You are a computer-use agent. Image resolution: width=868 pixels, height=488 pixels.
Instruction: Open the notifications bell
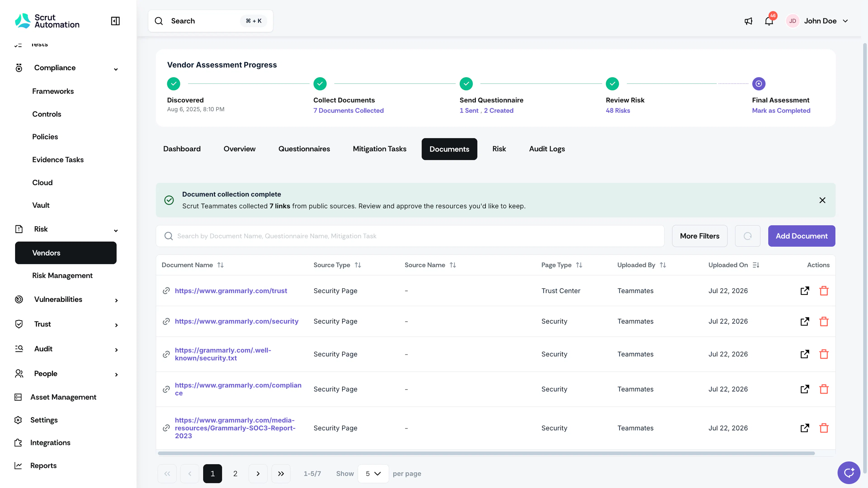pyautogui.click(x=769, y=21)
